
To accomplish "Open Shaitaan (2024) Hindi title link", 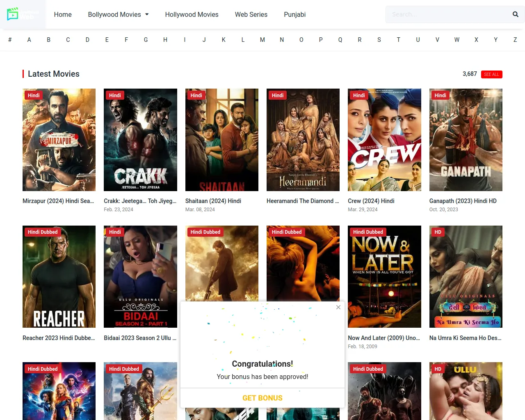I will (x=213, y=201).
